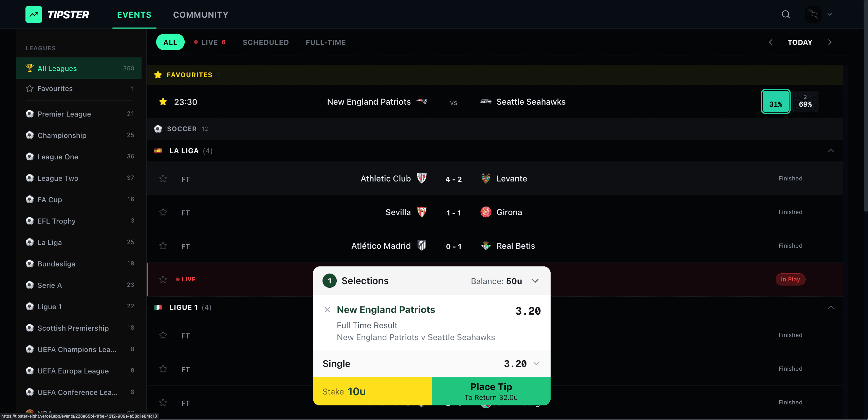Click the Spain flag next to LA LIGA
Image resolution: width=868 pixels, height=420 pixels.
pos(158,151)
